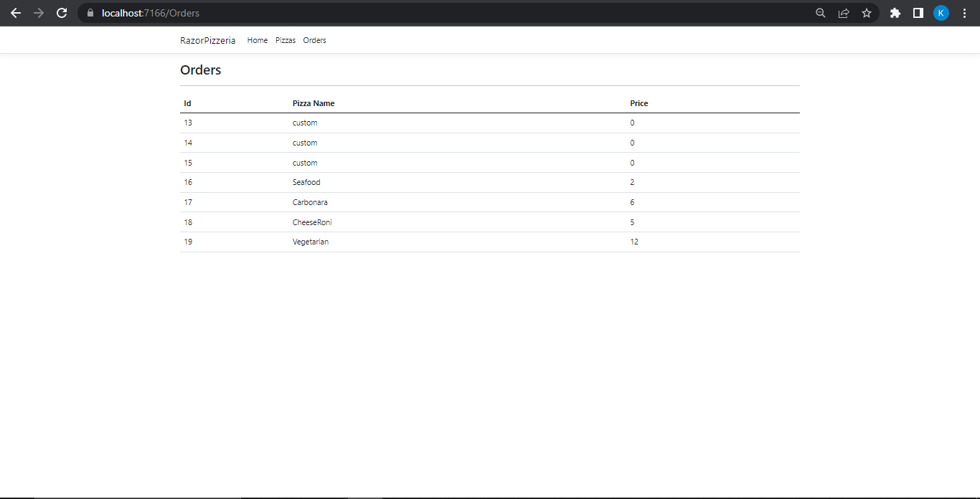Click the RazorPizzeria brand link
980x499 pixels.
pyautogui.click(x=208, y=40)
